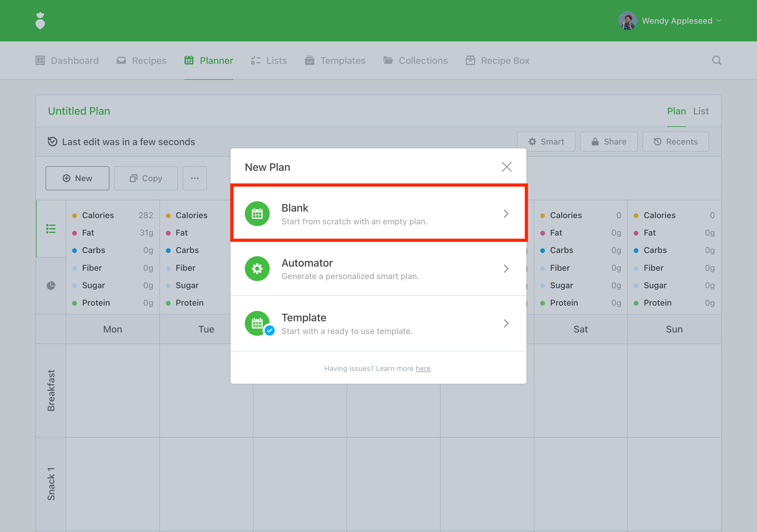Click the Untitled Plan title

tap(79, 111)
